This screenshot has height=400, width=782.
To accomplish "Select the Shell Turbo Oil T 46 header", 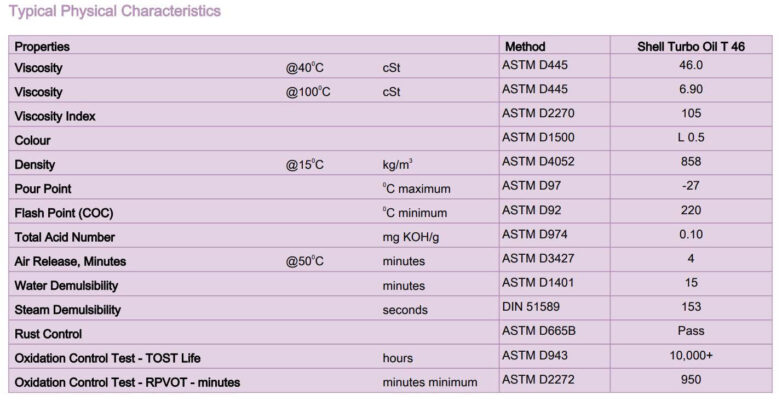I will coord(691,46).
